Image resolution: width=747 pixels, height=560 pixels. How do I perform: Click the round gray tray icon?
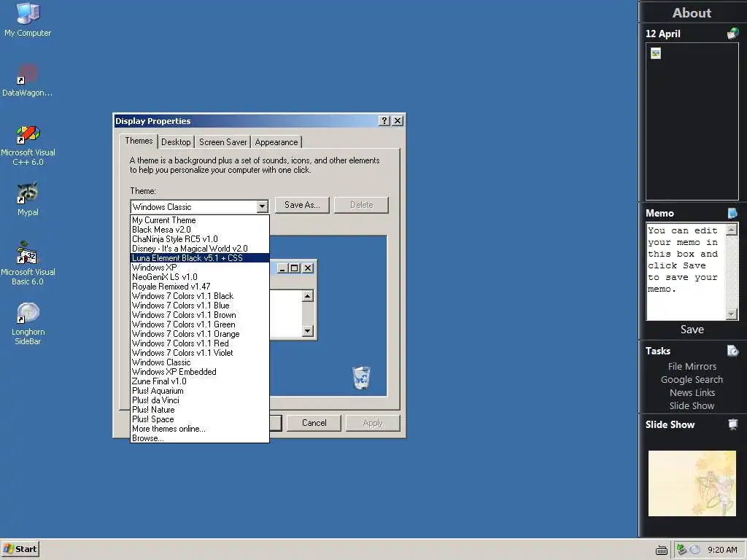point(694,550)
